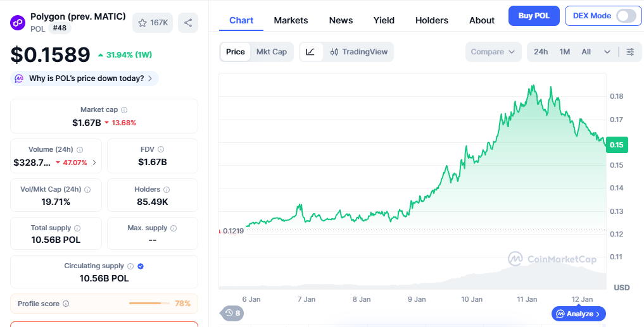This screenshot has height=327, width=644.
Task: Click the 9 Jan axis label
Action: click(417, 299)
